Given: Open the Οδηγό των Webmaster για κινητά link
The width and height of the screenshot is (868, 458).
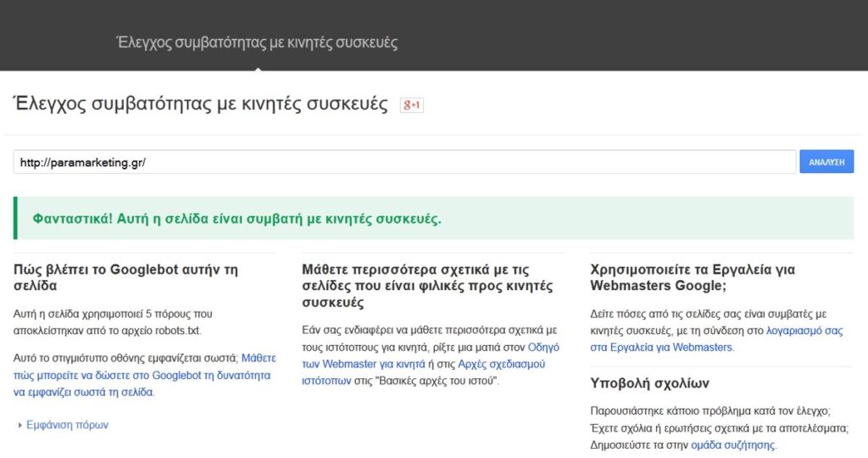Looking at the screenshot, I should 431,355.
